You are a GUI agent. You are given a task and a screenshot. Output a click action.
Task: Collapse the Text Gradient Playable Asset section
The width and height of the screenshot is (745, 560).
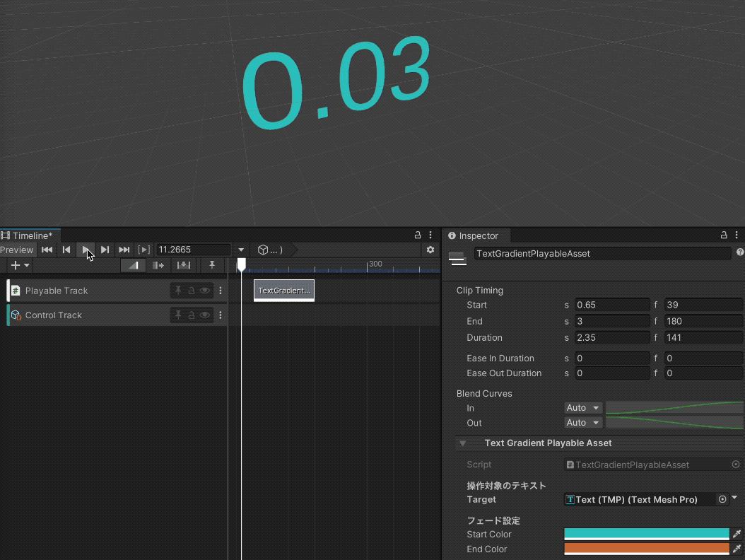[463, 443]
